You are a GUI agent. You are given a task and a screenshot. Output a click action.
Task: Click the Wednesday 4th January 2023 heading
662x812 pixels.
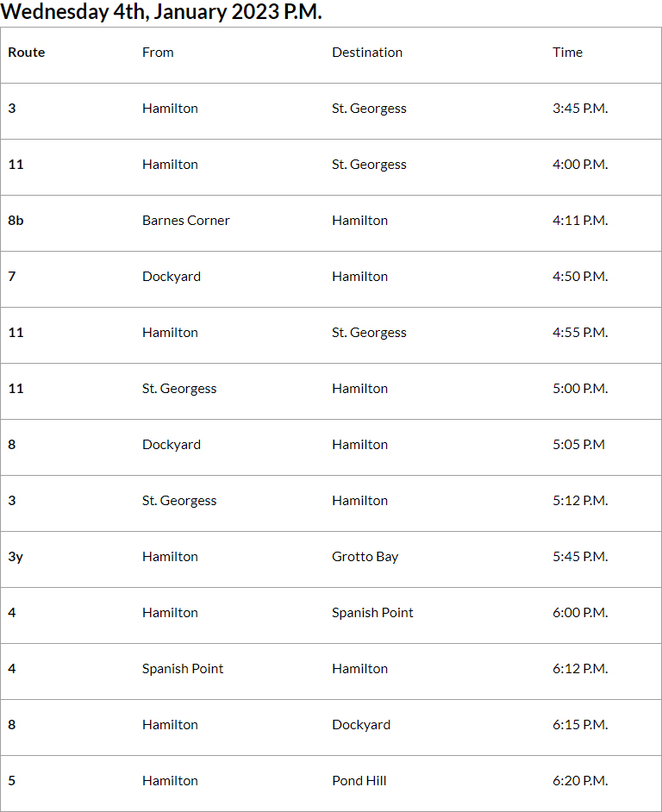point(162,12)
